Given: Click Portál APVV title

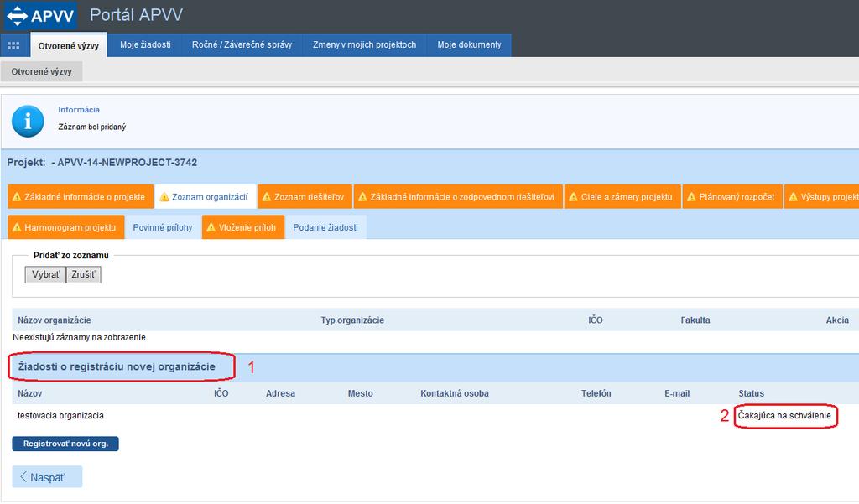Looking at the screenshot, I should [x=137, y=15].
